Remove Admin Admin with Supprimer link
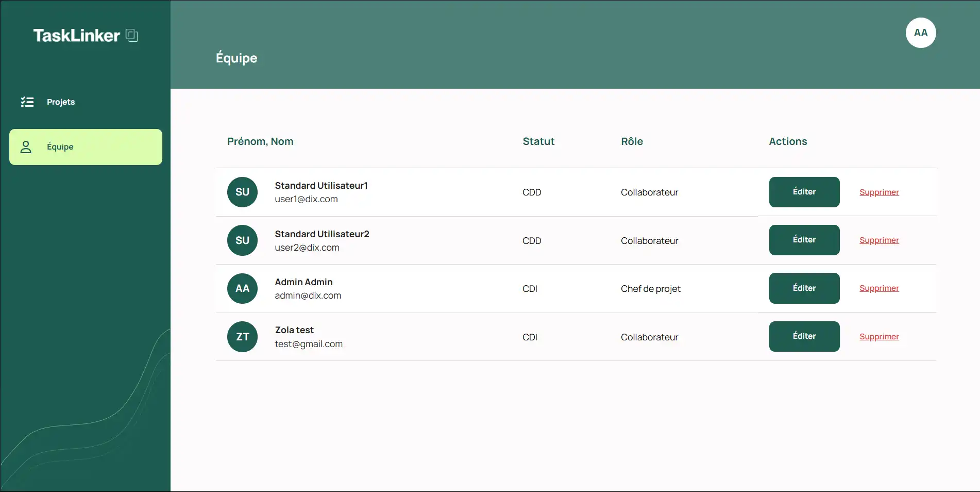This screenshot has width=980, height=492. (x=879, y=288)
